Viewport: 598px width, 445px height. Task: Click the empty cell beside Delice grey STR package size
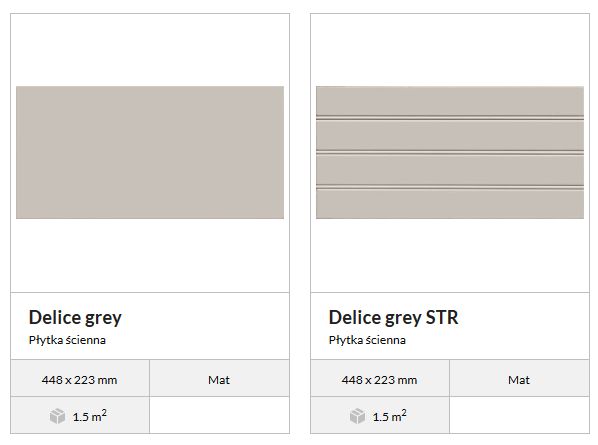[519, 415]
